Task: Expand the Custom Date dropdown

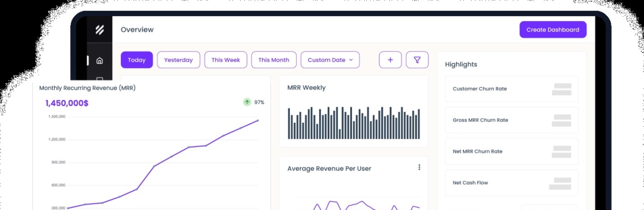Action: 330,60
